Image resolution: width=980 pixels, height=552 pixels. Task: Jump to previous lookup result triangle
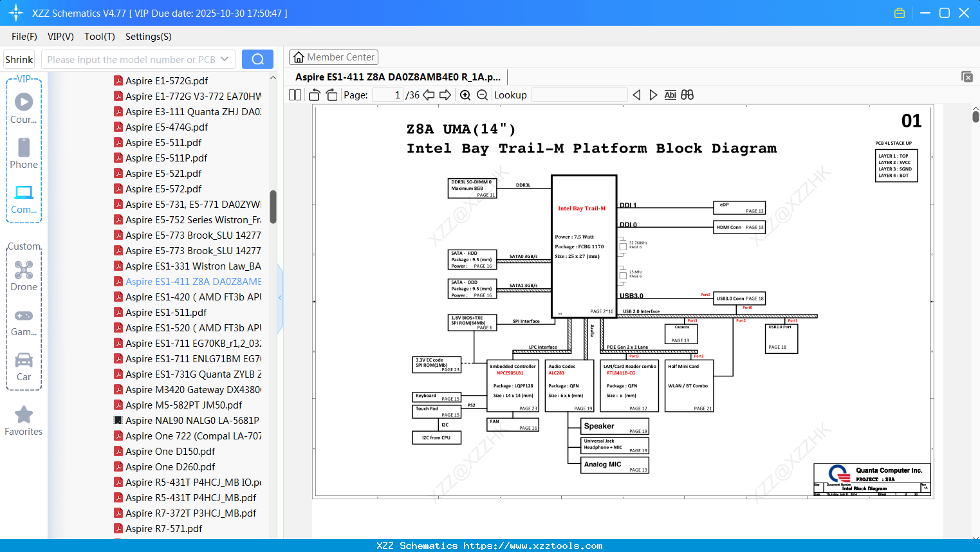point(636,95)
